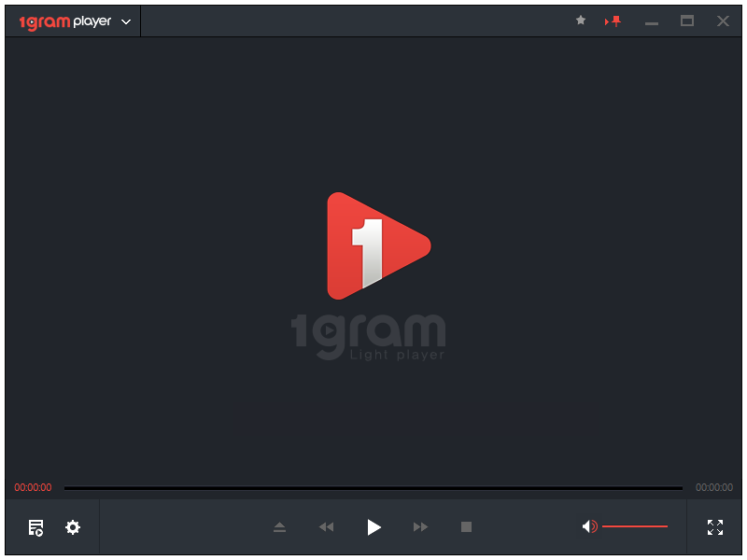
Task: Click the eject button to open a file
Action: coord(279,527)
